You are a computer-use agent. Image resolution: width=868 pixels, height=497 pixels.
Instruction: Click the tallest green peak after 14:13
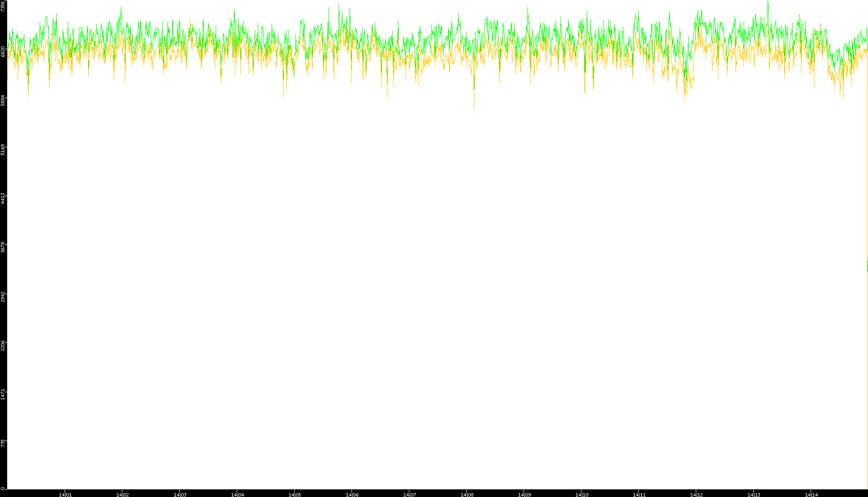pos(768,3)
